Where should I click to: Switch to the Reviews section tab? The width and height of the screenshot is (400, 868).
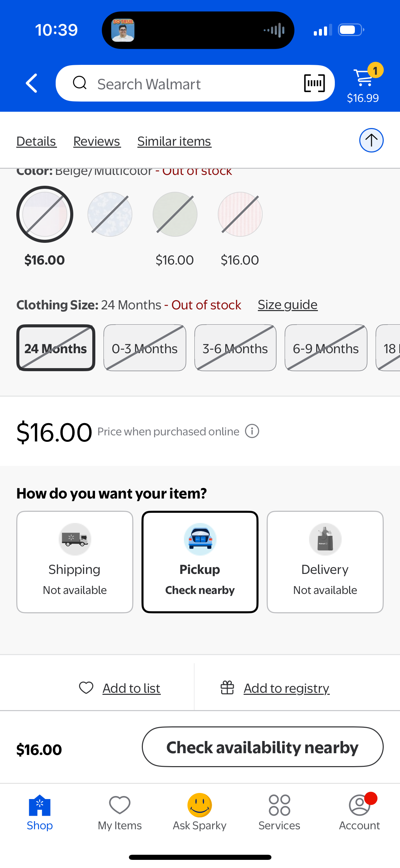coord(97,141)
